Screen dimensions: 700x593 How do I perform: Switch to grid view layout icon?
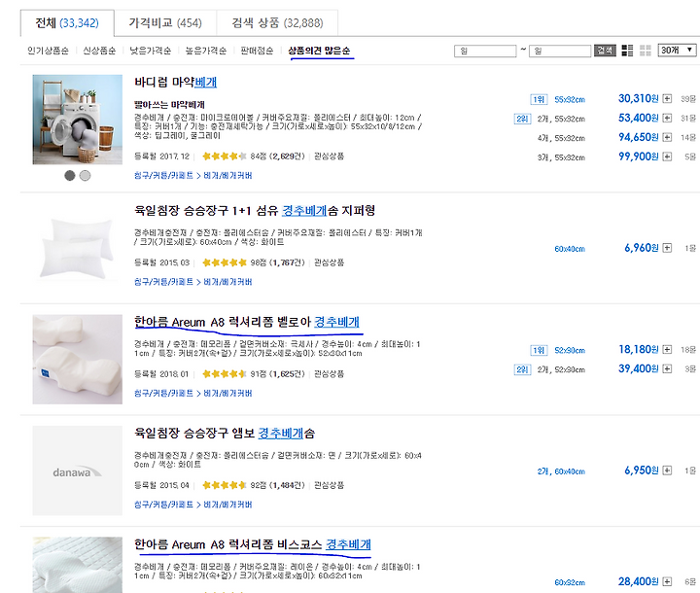[646, 51]
